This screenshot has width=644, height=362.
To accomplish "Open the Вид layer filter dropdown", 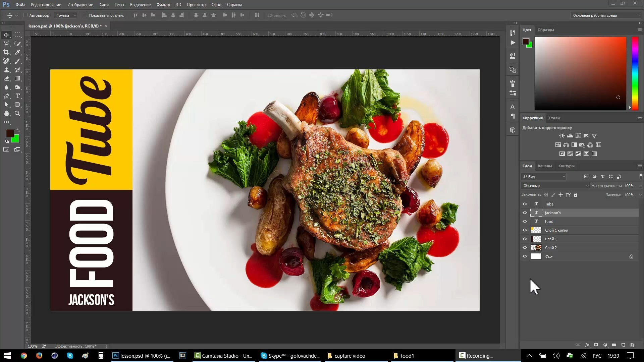I will pos(544,177).
